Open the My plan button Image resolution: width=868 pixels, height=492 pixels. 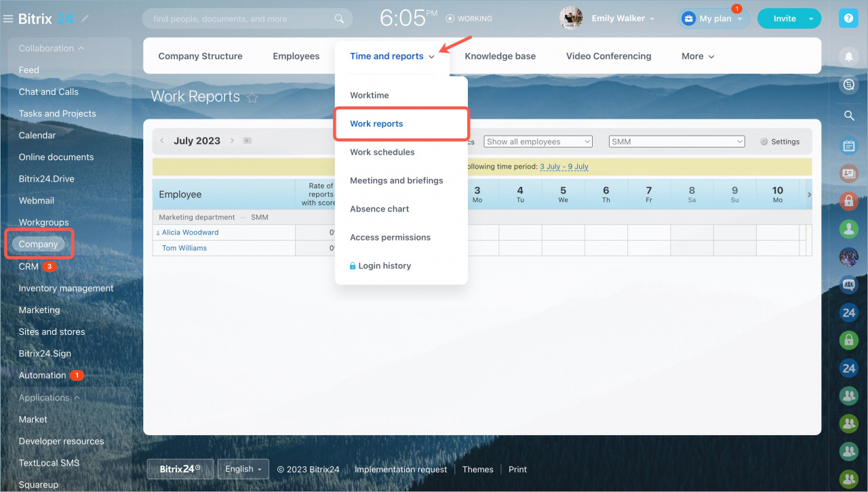714,19
